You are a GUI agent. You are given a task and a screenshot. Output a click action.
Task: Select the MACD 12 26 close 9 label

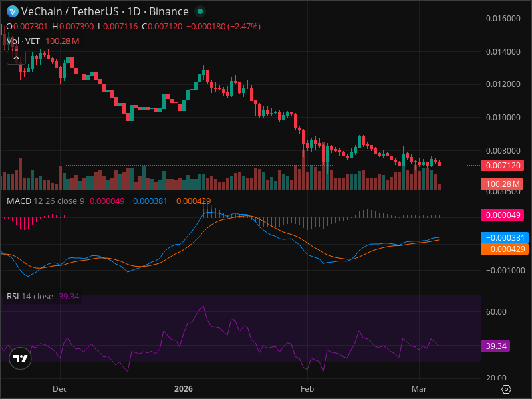coord(45,201)
